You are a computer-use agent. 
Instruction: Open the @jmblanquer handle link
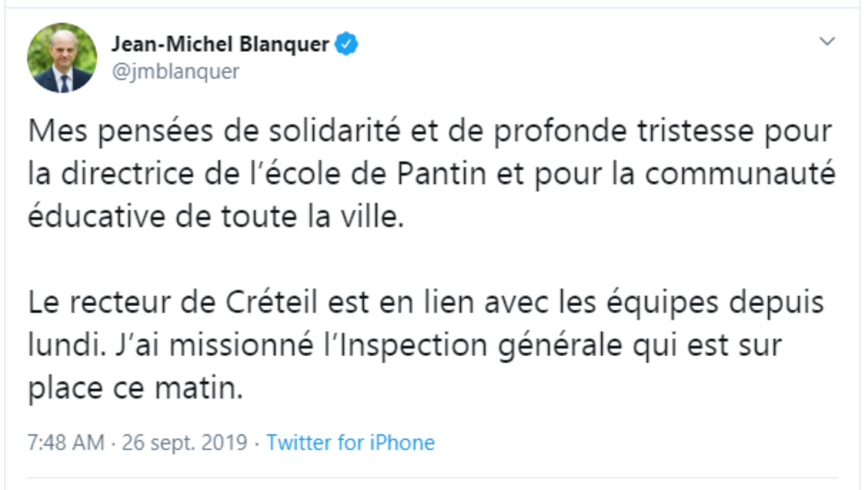[x=174, y=72]
